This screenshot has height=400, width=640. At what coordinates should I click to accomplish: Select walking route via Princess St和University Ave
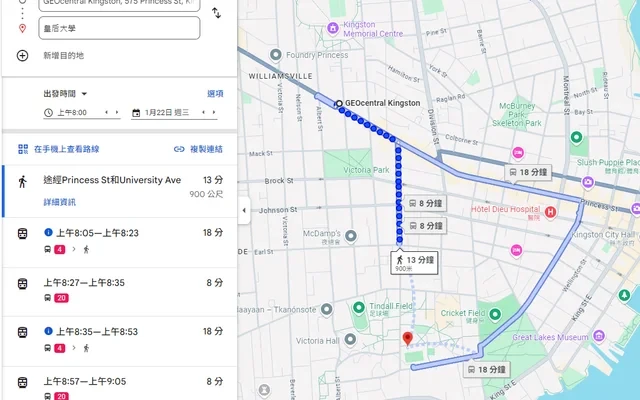click(x=120, y=191)
